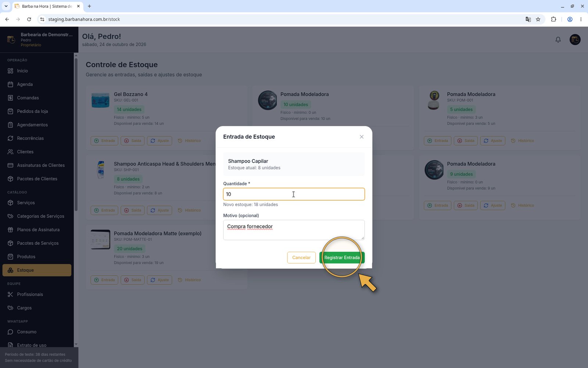Click the Consumo chat bubble icon
Screen dimensions: 588x368
tap(10, 332)
